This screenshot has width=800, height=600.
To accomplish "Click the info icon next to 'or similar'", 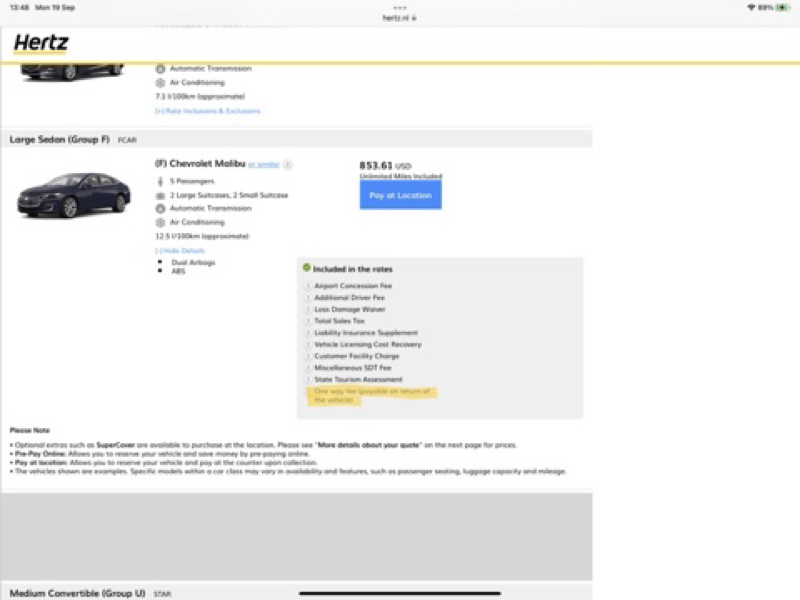I will 287,164.
